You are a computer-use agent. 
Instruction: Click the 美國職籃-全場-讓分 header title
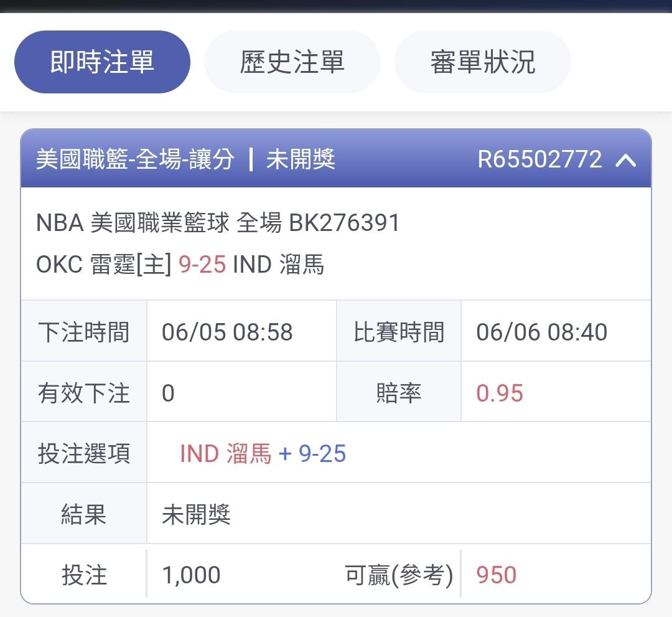tap(135, 159)
